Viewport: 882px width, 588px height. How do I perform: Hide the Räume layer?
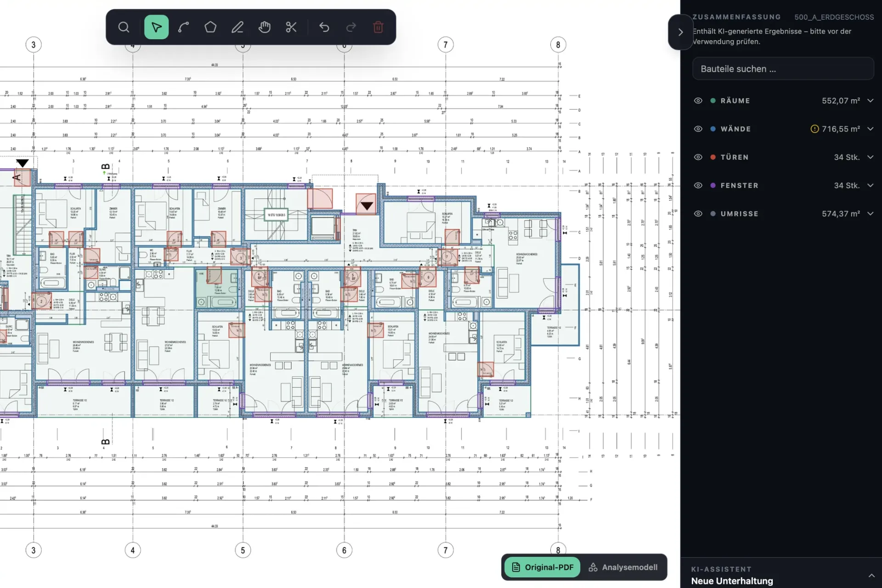coord(698,101)
